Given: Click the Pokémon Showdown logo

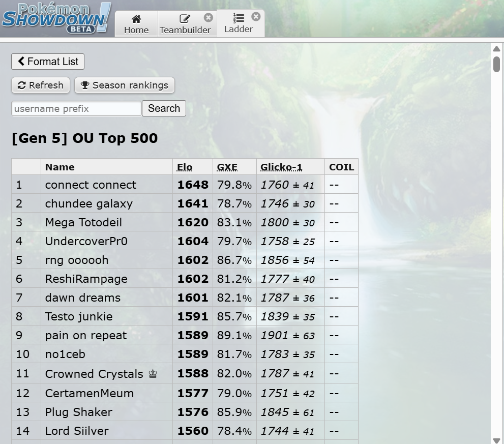Looking at the screenshot, I should click(56, 18).
